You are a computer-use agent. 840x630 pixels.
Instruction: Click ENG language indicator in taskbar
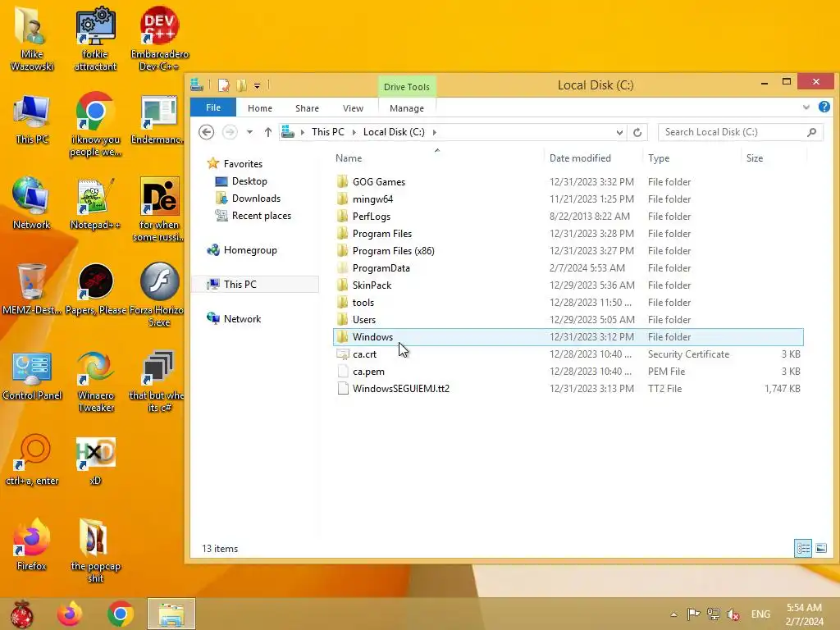tap(760, 614)
